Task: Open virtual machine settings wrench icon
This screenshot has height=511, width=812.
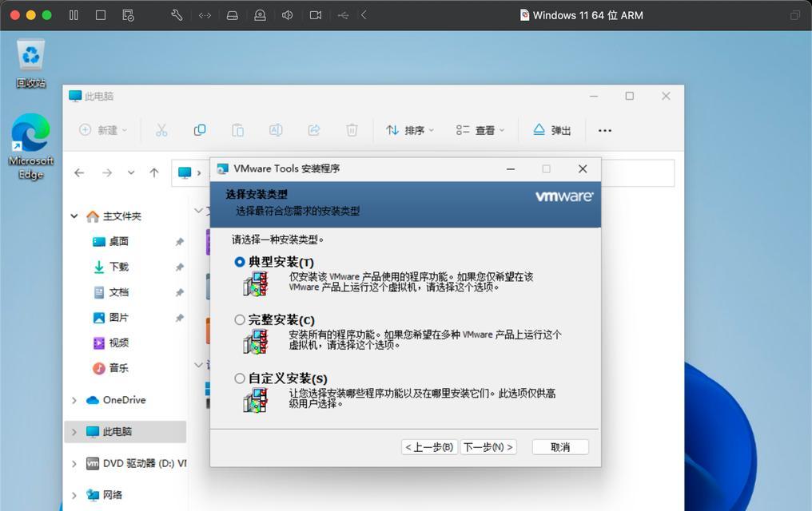Action: tap(177, 15)
